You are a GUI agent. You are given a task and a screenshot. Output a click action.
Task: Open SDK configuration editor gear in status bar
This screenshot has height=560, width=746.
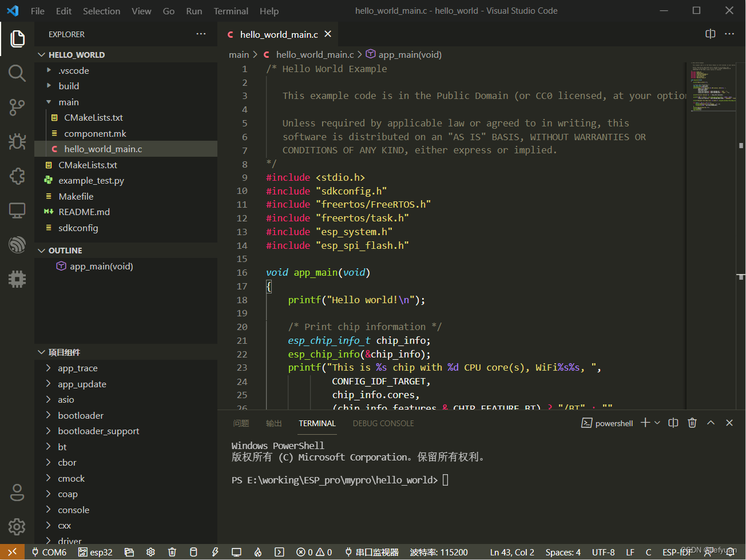(150, 552)
